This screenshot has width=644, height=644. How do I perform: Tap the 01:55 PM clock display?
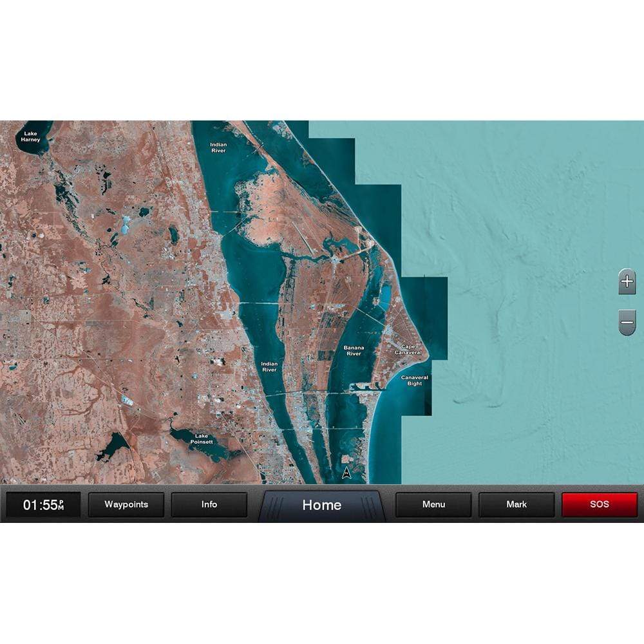click(x=43, y=505)
